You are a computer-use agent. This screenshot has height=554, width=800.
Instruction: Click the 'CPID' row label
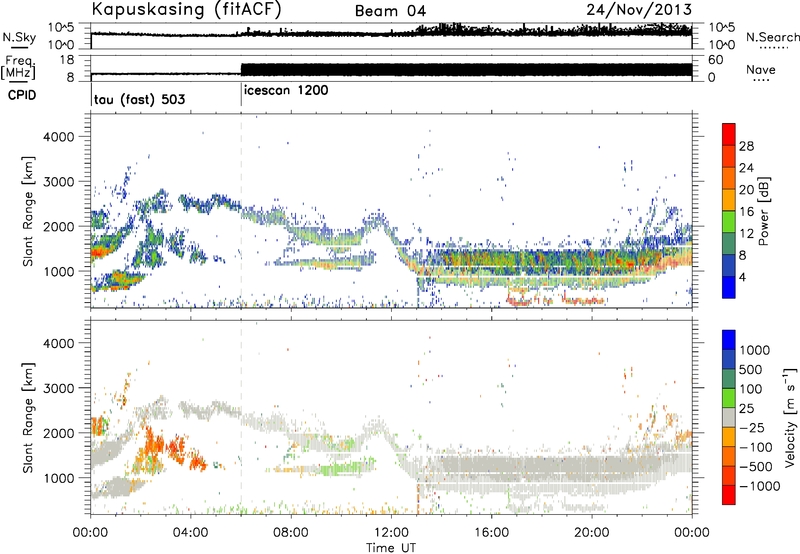point(22,95)
